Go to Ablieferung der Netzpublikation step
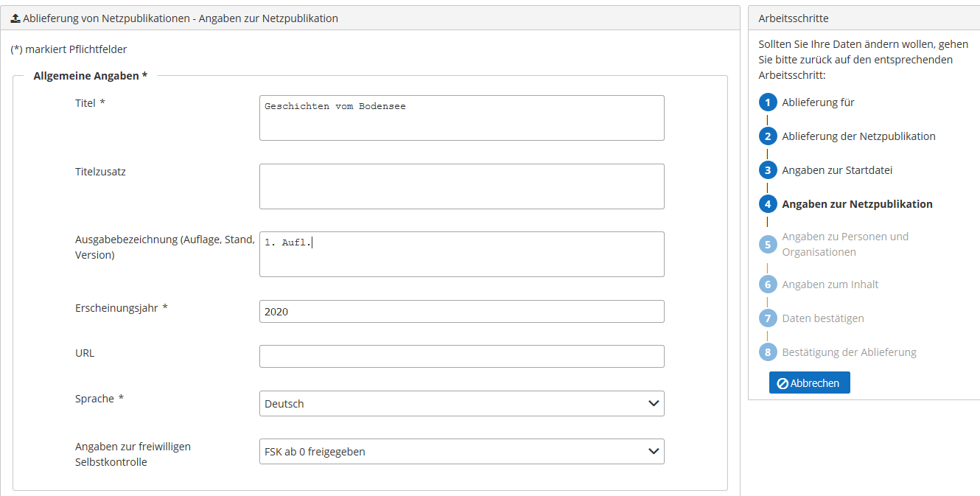 pos(858,136)
